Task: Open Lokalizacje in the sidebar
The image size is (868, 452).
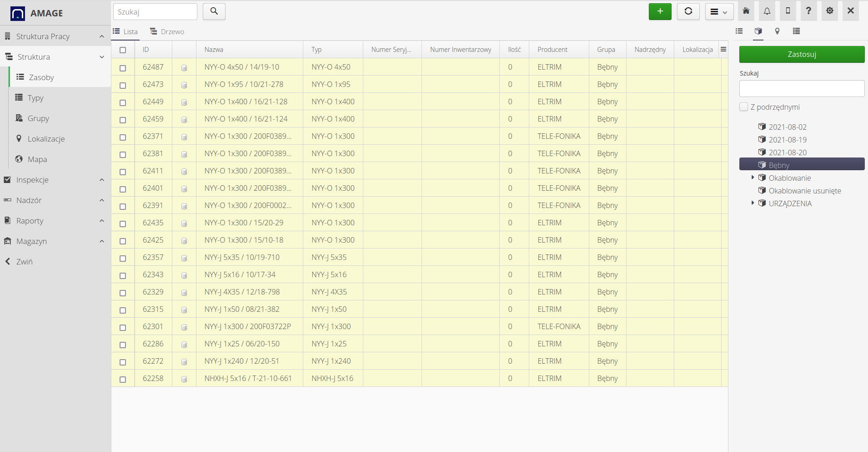Action: (x=46, y=139)
